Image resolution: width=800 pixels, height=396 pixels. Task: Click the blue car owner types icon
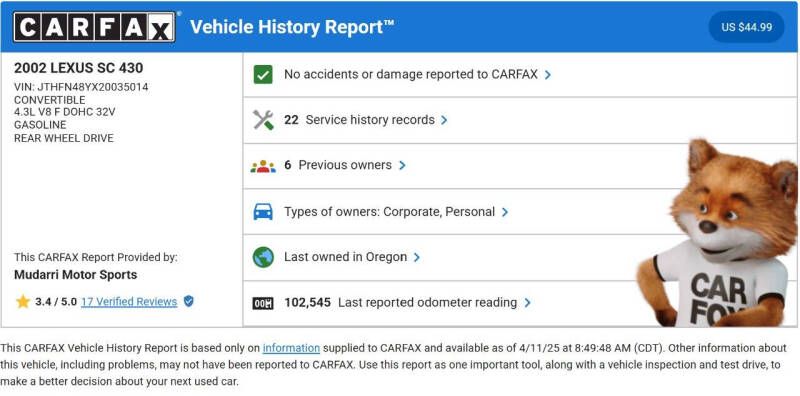pyautogui.click(x=263, y=211)
